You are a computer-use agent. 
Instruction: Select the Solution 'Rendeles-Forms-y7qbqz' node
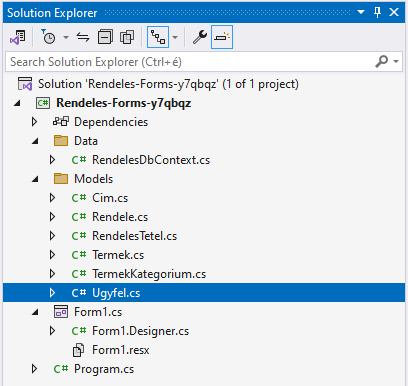168,84
